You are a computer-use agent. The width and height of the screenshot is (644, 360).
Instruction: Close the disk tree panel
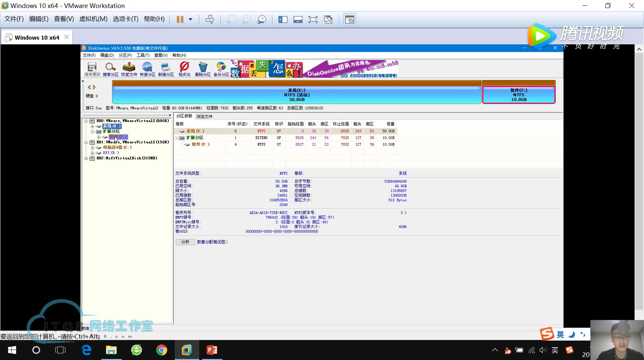click(170, 115)
